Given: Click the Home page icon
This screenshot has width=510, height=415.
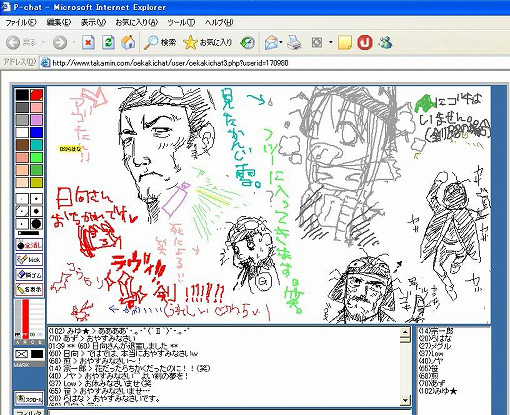Looking at the screenshot, I should coord(128,43).
